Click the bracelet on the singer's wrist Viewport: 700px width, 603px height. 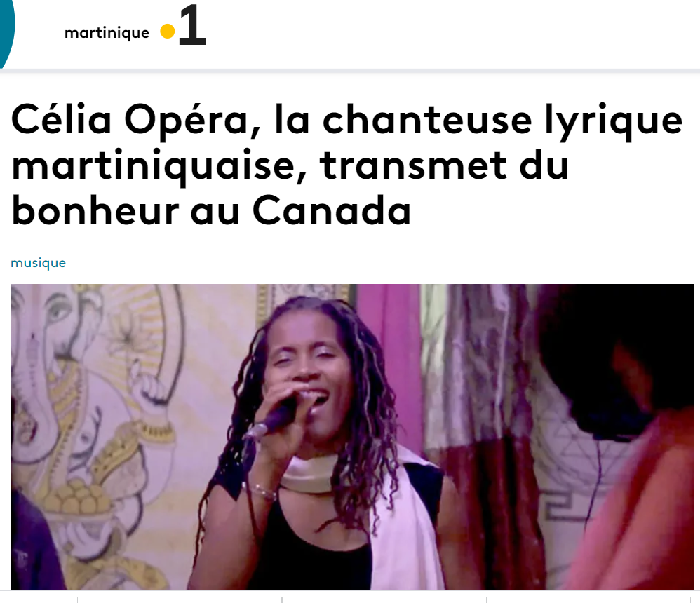(263, 491)
